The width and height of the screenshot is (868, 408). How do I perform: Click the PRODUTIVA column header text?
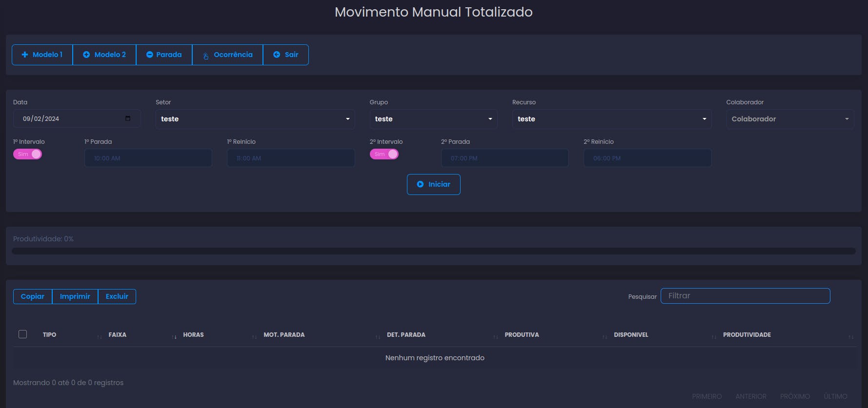click(522, 335)
